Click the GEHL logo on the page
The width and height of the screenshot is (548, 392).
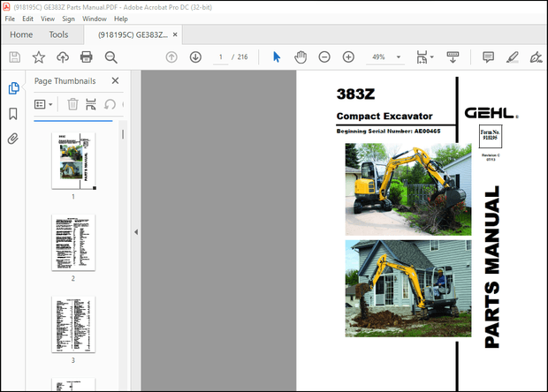(x=491, y=113)
